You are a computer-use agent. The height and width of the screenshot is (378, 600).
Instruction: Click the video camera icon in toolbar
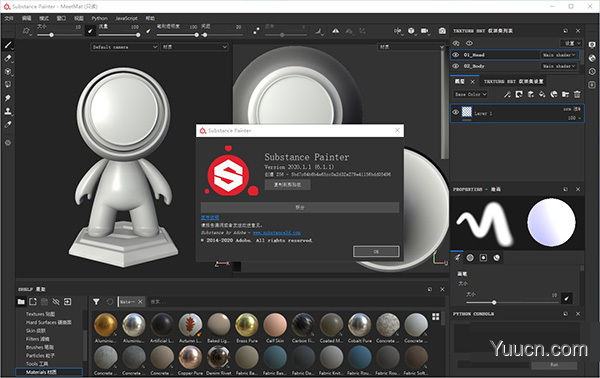(x=424, y=31)
